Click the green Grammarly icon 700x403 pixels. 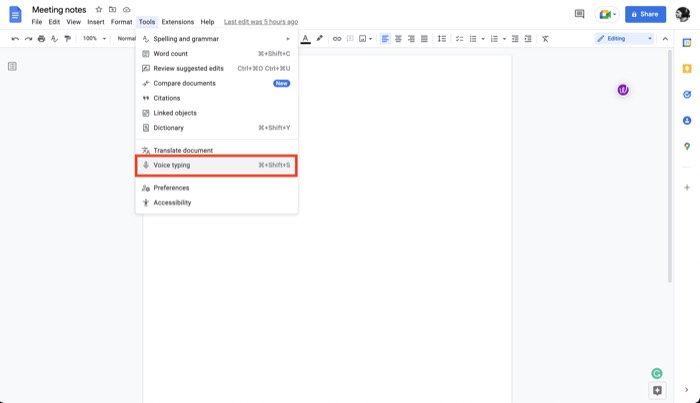pyautogui.click(x=657, y=373)
